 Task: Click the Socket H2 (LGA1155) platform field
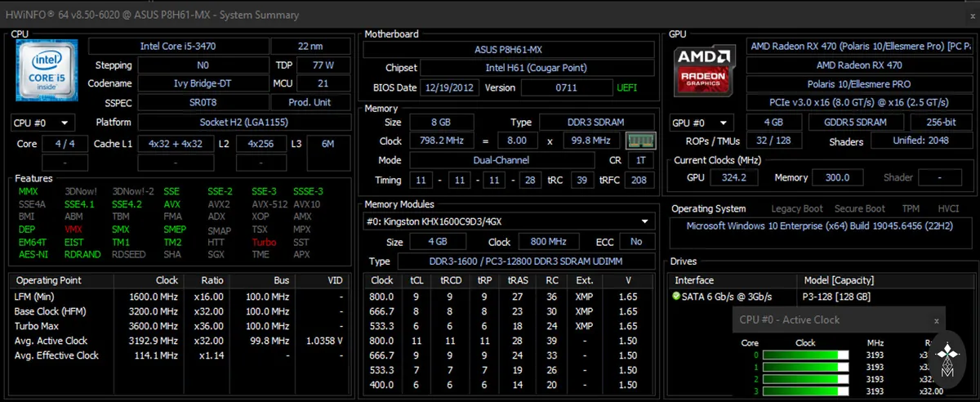pos(245,123)
